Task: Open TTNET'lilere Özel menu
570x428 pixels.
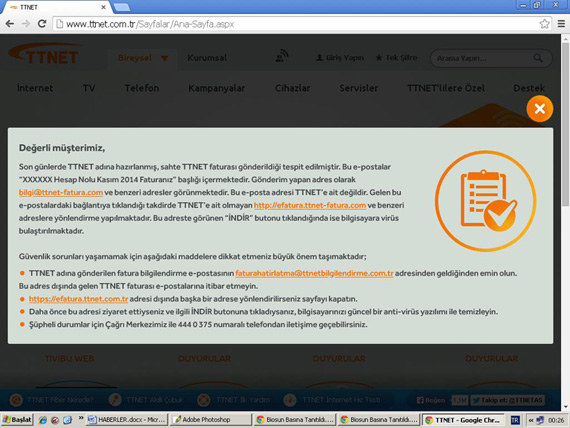Action: [446, 88]
